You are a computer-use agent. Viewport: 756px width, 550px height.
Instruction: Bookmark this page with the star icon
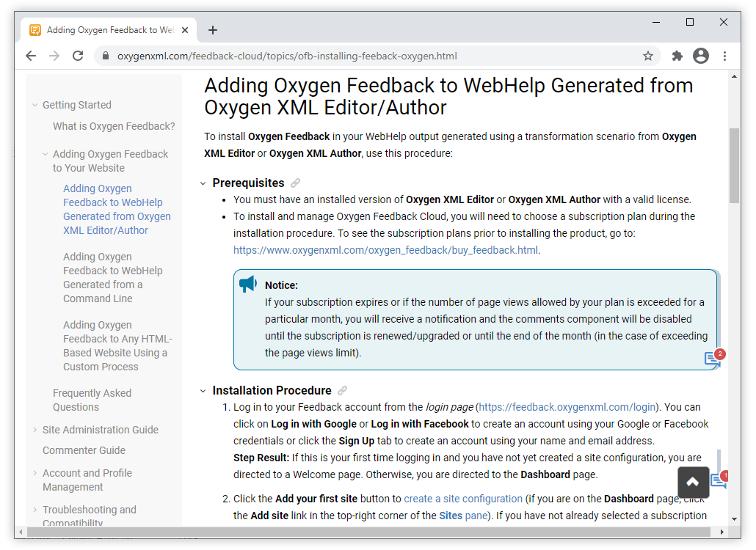click(648, 56)
